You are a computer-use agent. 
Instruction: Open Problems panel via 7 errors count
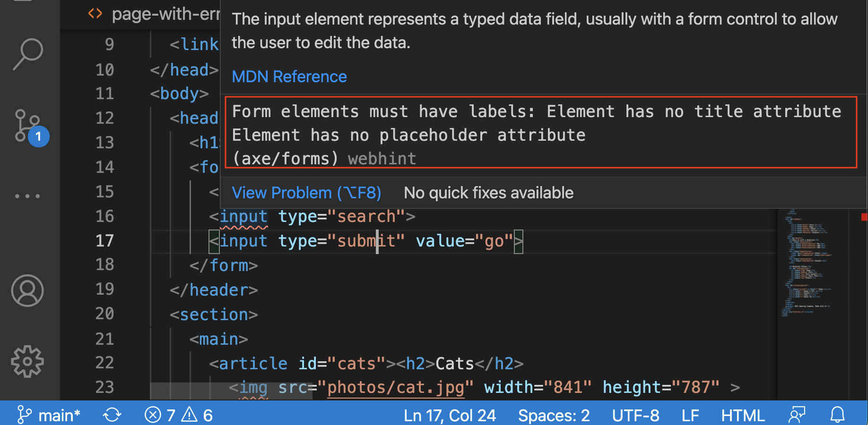(x=160, y=415)
